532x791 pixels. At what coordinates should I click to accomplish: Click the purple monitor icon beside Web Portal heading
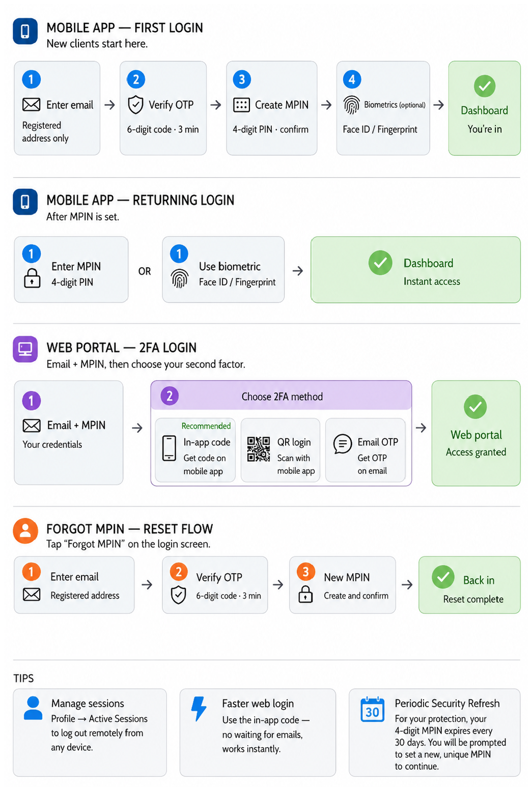25,349
